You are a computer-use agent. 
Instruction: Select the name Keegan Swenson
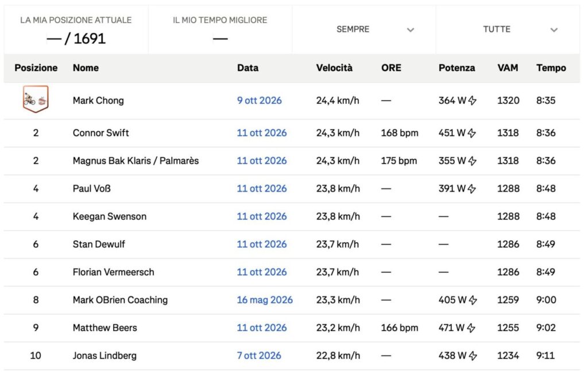click(110, 216)
